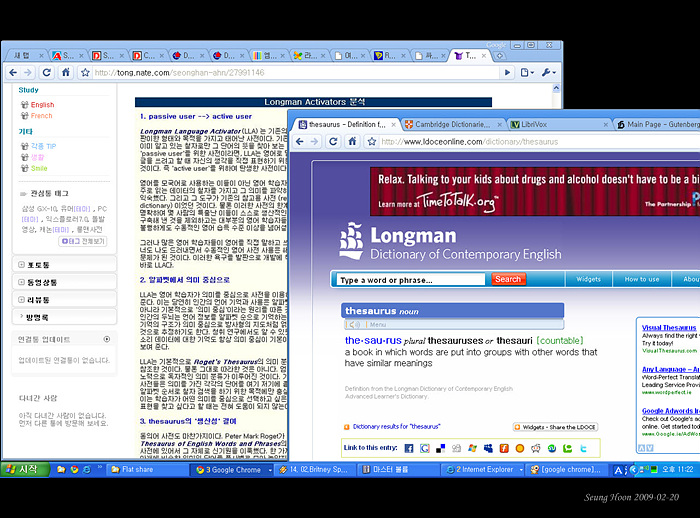Open the 각종 TIP link
This screenshot has height=518, width=700.
pos(43,146)
